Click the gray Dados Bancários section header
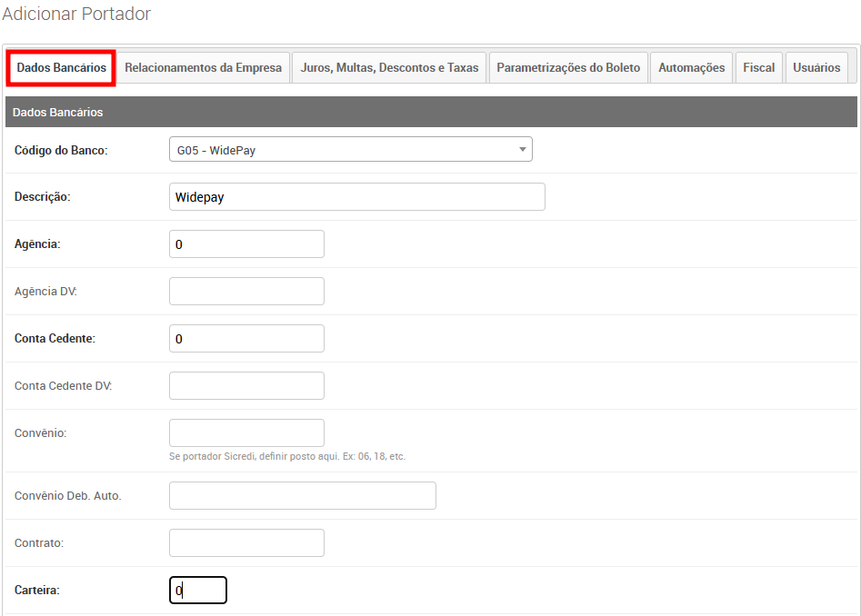The height and width of the screenshot is (616, 861). 430,113
